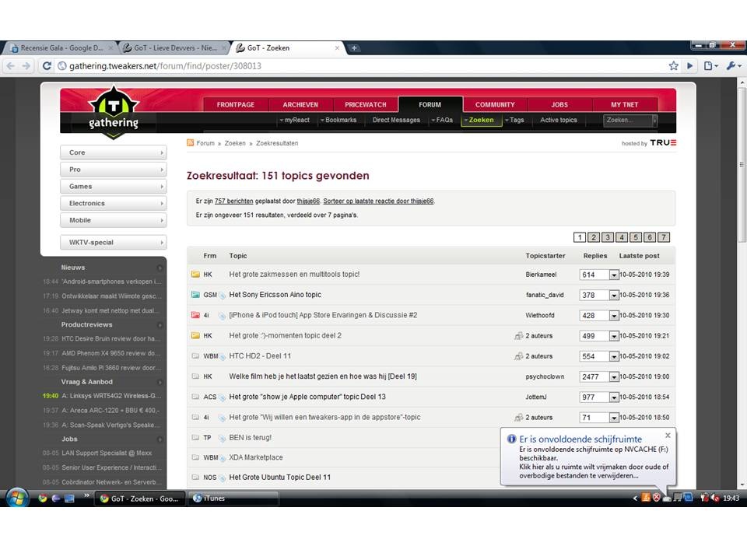Open HTC Desire Bruin review link

click(111, 338)
